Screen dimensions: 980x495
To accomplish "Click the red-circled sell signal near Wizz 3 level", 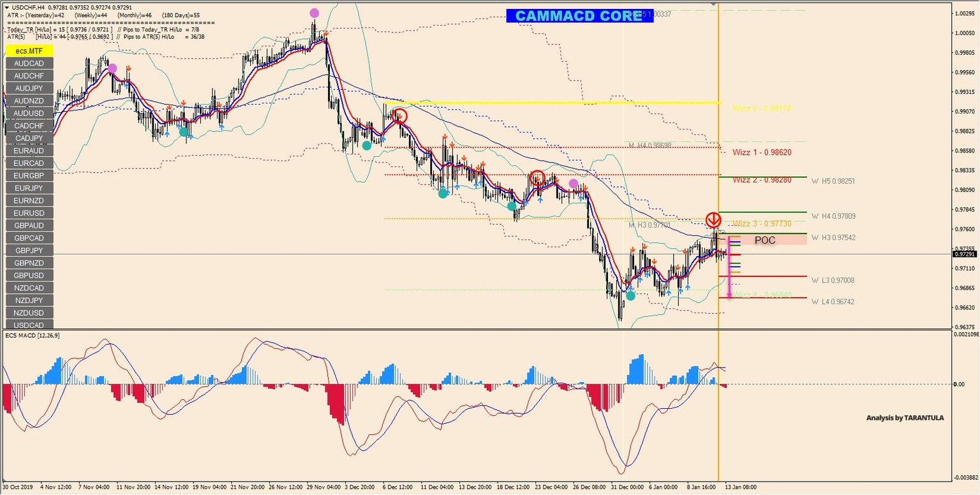I will pyautogui.click(x=713, y=219).
